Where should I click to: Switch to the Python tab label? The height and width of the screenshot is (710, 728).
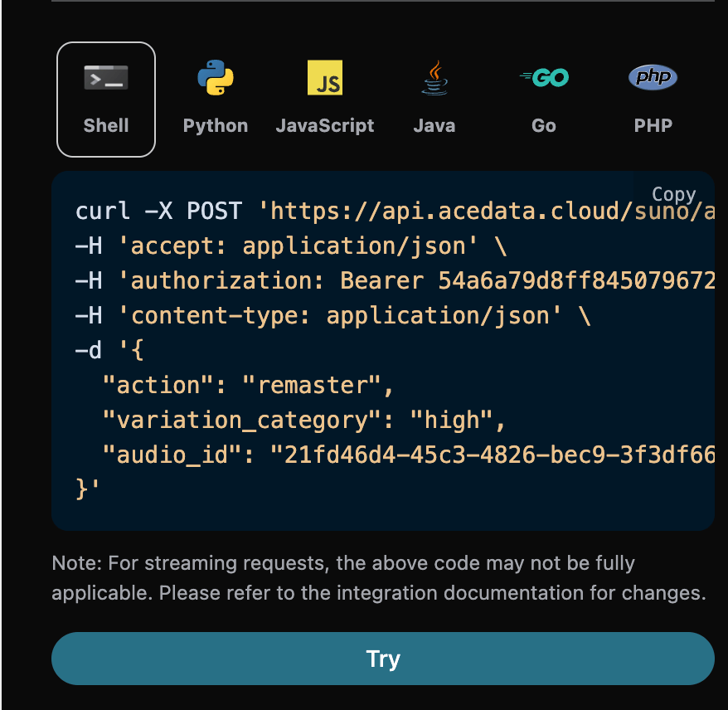[216, 126]
